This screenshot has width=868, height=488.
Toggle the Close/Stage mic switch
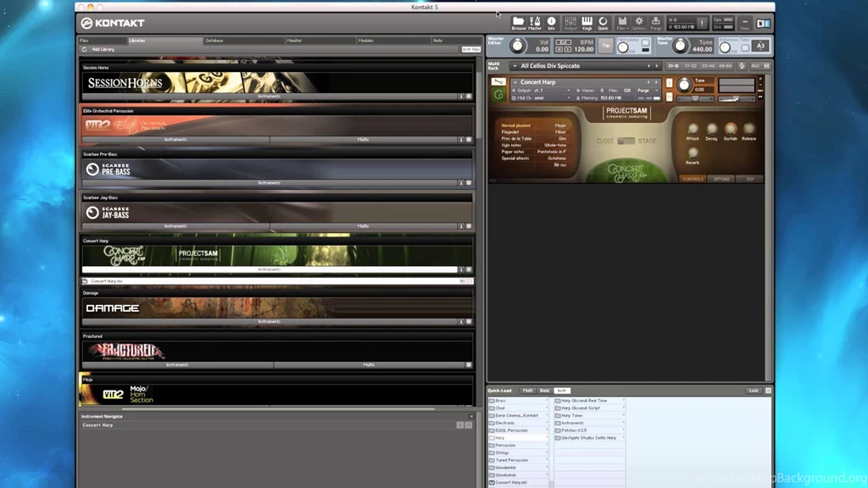point(626,141)
